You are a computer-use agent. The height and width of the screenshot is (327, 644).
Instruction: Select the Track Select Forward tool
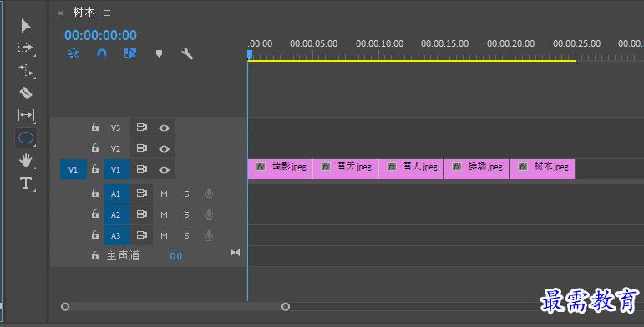26,48
